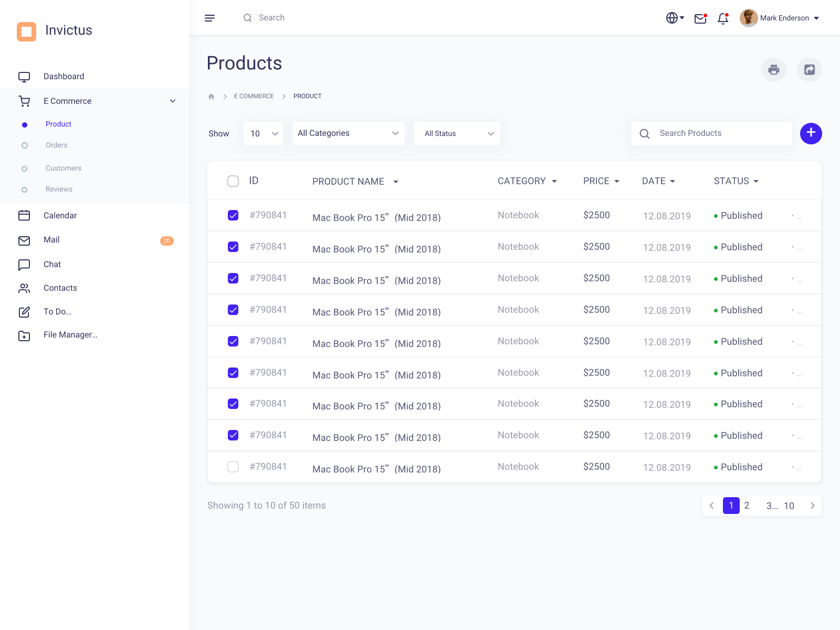Go to page 10 in pagination
840x630 pixels.
point(789,506)
